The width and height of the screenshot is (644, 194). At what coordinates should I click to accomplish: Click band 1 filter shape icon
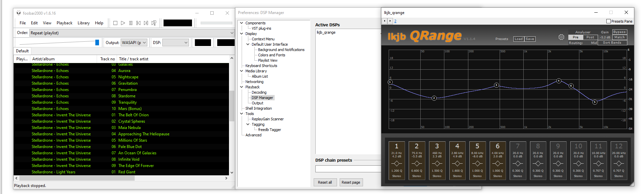[397, 163]
